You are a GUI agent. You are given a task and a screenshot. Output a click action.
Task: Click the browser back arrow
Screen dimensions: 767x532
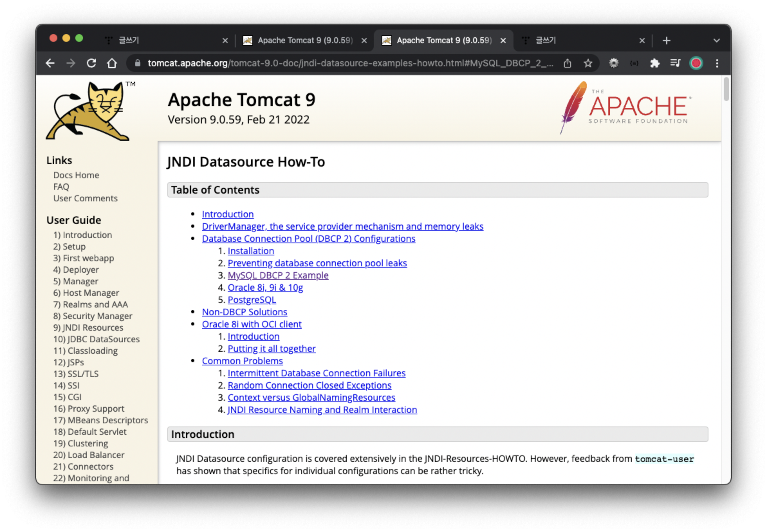click(50, 63)
